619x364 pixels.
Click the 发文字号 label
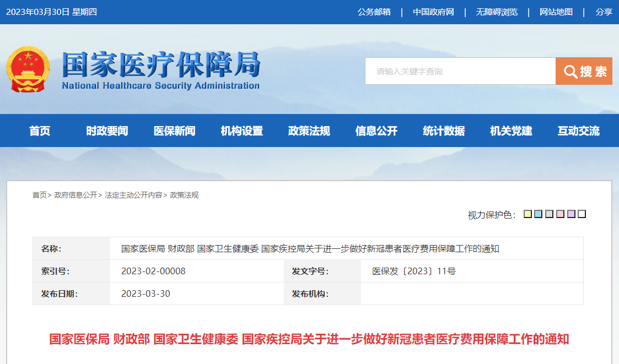tap(310, 271)
